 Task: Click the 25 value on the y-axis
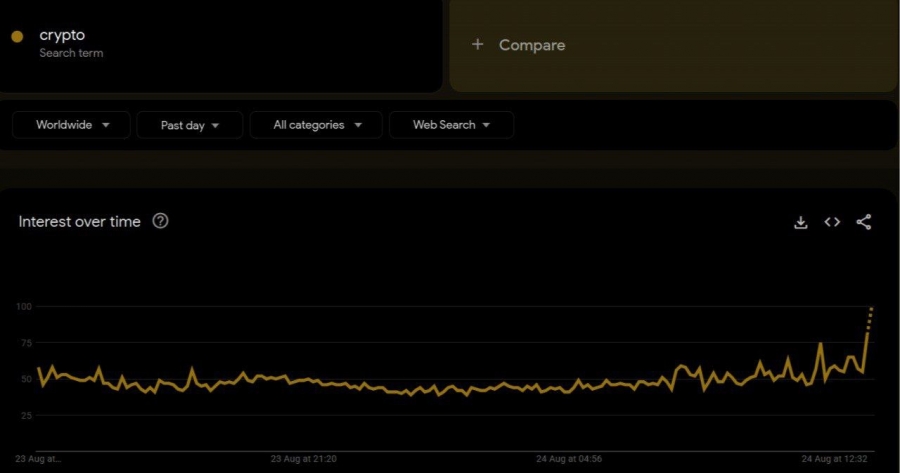click(x=26, y=415)
